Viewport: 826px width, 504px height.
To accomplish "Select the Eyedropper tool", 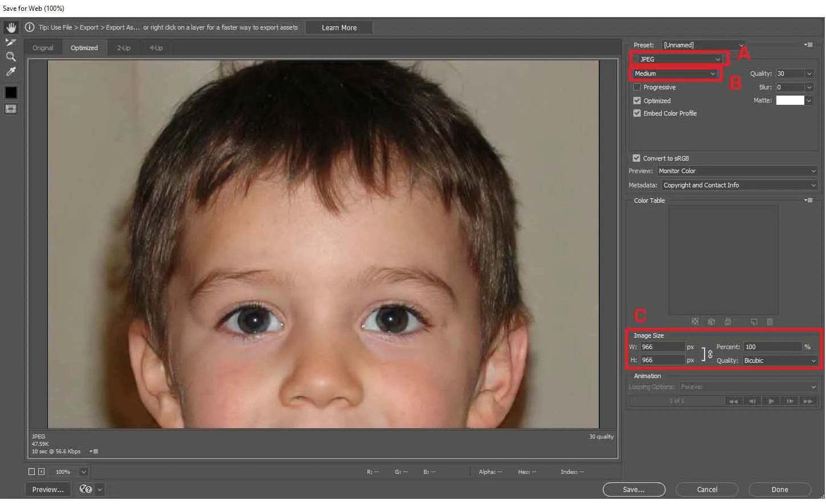I will pos(11,72).
